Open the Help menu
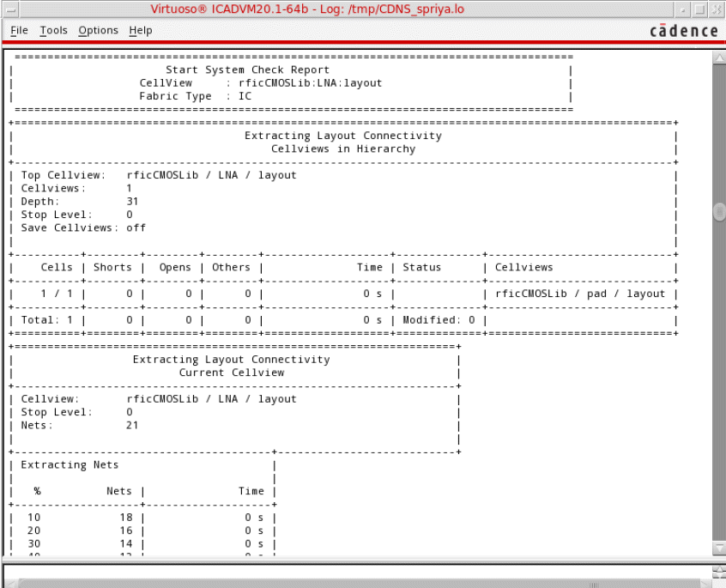The width and height of the screenshot is (726, 588). [140, 31]
